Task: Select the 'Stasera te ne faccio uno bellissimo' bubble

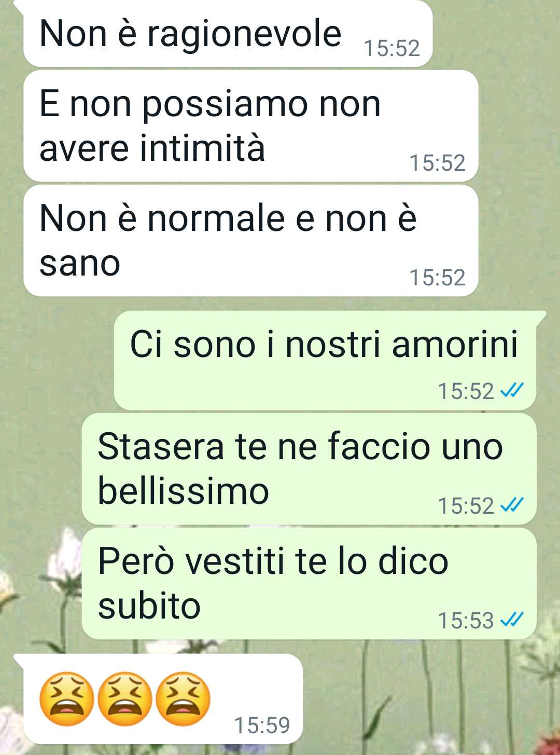Action: 309,469
